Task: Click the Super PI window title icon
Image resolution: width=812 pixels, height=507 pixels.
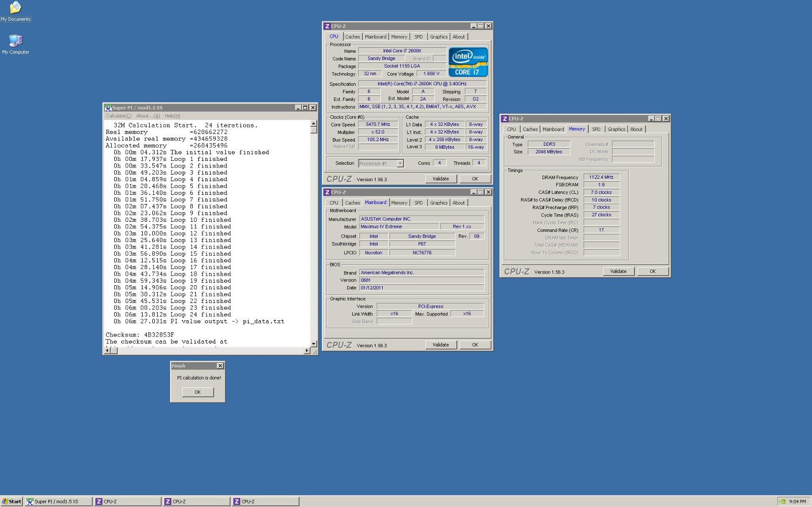Action: tap(108, 108)
